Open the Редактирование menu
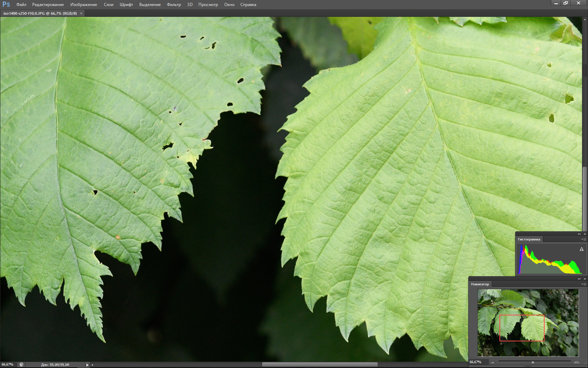 tap(48, 5)
